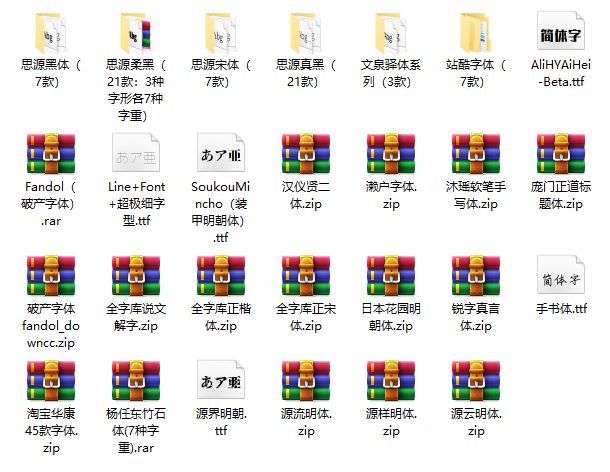
Task: Click the folder name 思源宋体（7款)
Action: click(221, 73)
